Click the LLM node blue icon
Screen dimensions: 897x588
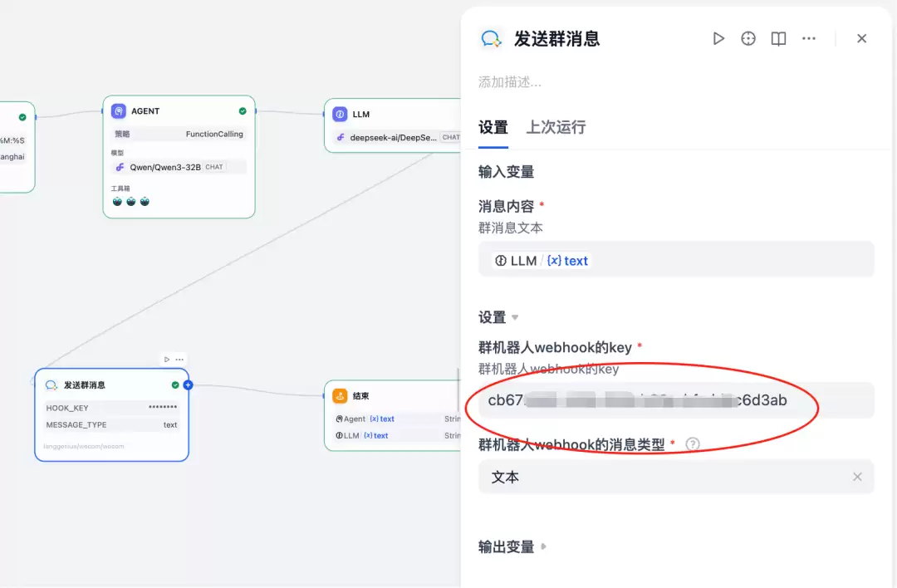pos(340,115)
